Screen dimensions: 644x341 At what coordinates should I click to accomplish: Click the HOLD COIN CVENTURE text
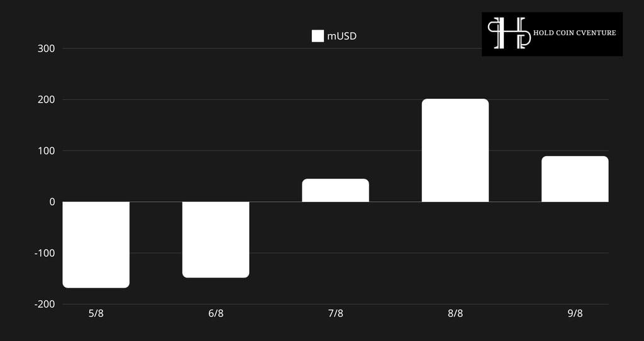point(575,33)
